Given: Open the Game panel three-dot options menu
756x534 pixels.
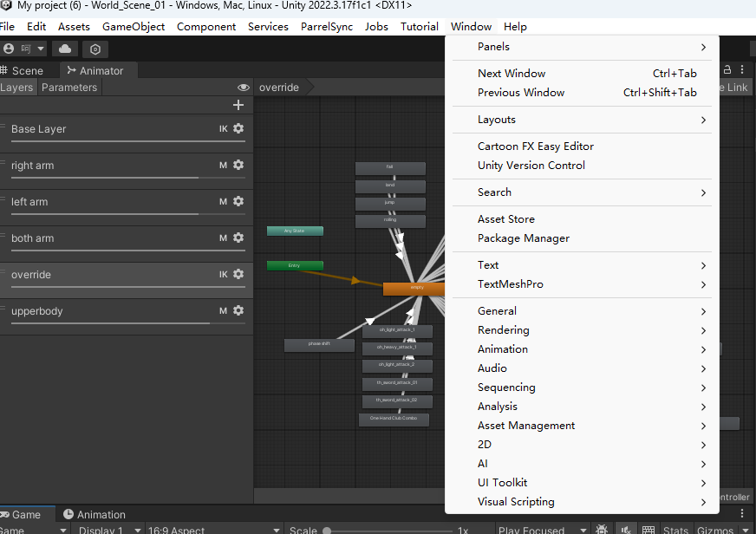Looking at the screenshot, I should click(742, 513).
